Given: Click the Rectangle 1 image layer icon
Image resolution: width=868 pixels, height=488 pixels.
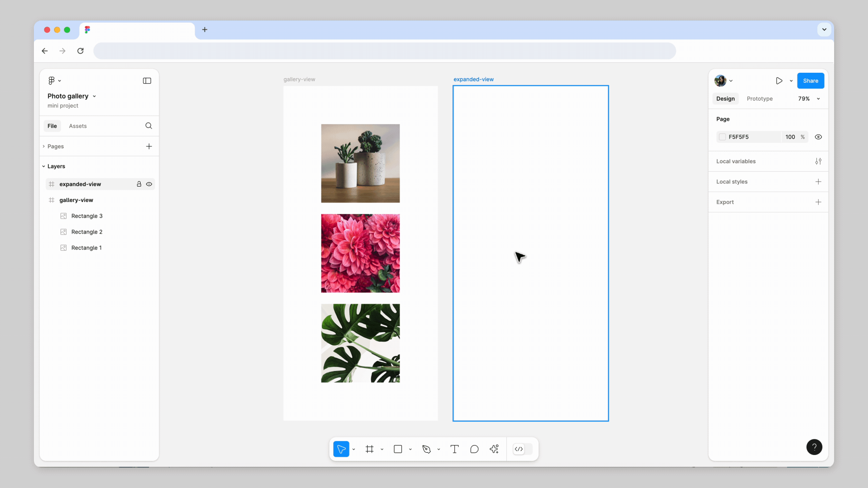Looking at the screenshot, I should point(64,248).
